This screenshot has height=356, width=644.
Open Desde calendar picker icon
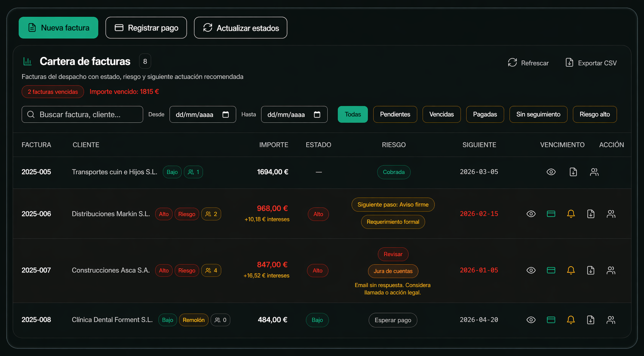tap(226, 114)
